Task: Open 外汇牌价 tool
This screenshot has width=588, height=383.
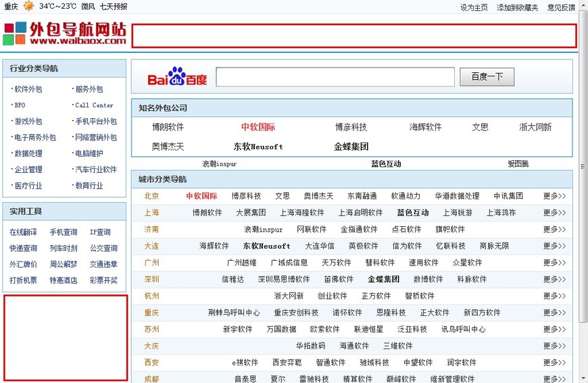Action: 23,265
